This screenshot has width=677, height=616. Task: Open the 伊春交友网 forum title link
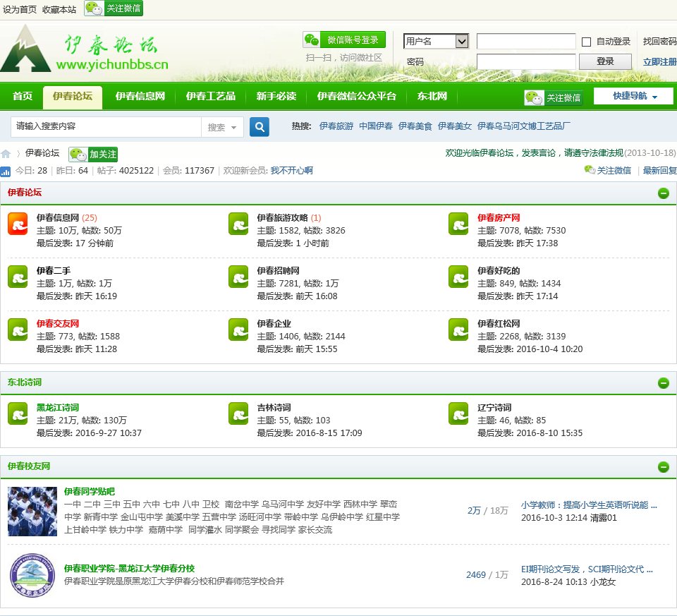click(x=57, y=324)
